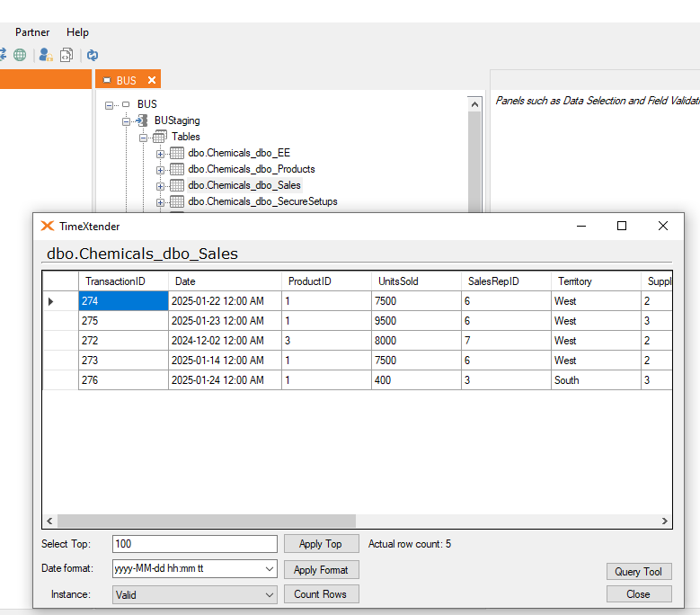The height and width of the screenshot is (615, 700).
Task: Expand the dbo.Chemicals_dbo_EE table node
Action: 160,154
